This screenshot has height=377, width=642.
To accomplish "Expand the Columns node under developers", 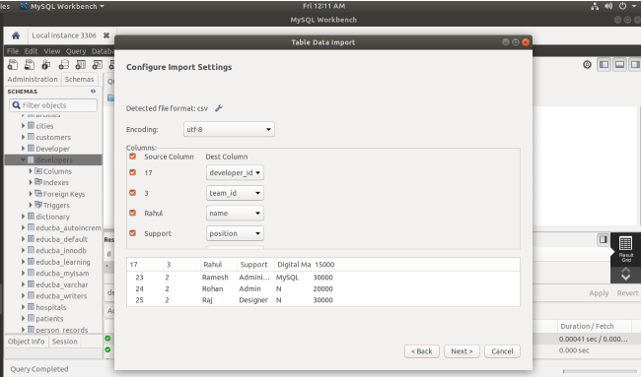I will pyautogui.click(x=30, y=171).
